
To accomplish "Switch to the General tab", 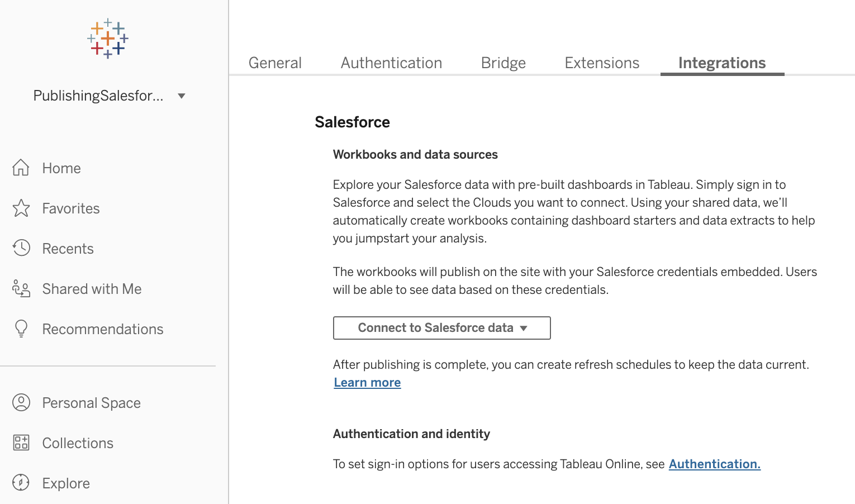I will (275, 63).
